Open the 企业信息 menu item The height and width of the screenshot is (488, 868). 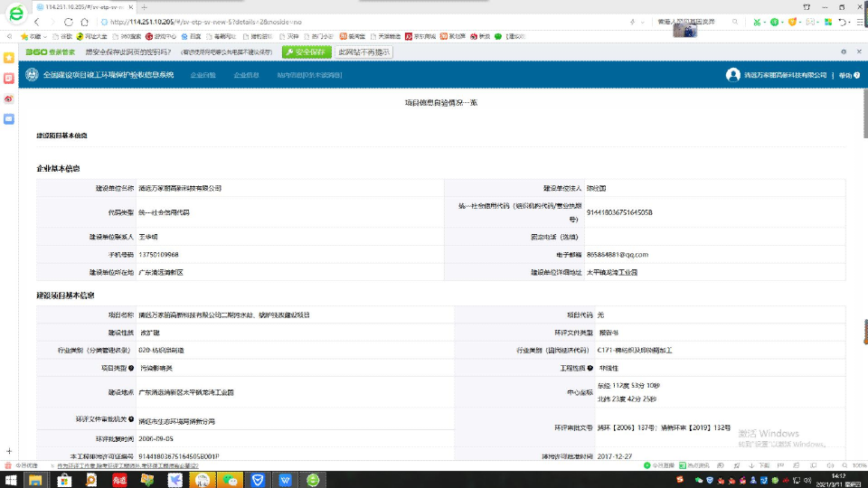coord(246,75)
